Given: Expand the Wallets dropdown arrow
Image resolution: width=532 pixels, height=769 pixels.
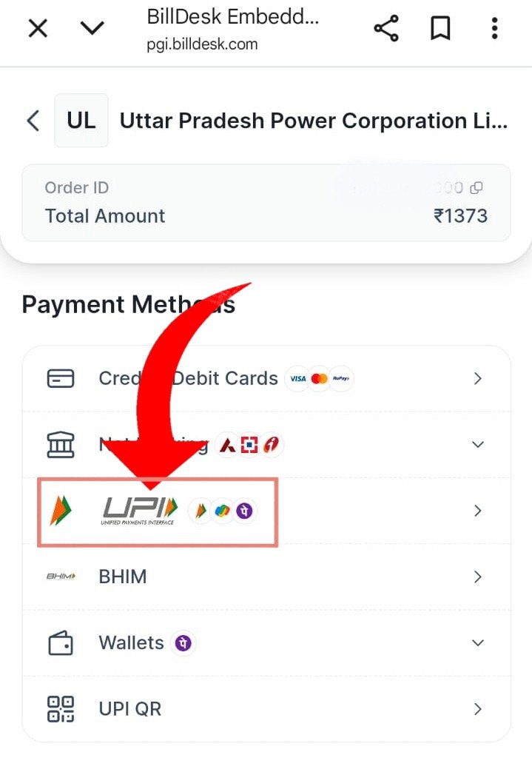Looking at the screenshot, I should tap(477, 643).
